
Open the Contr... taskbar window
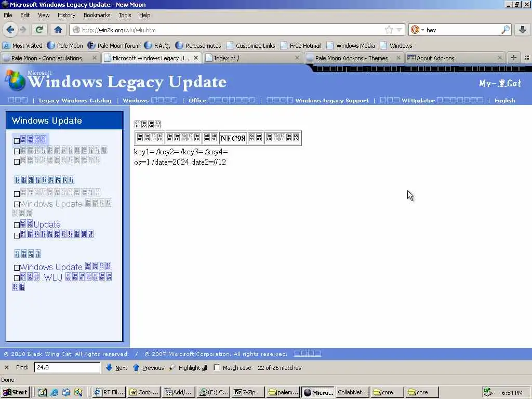pyautogui.click(x=144, y=392)
